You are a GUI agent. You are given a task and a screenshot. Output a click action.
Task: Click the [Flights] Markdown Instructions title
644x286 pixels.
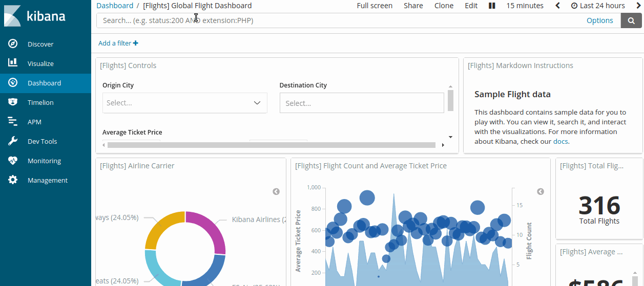[521, 65]
